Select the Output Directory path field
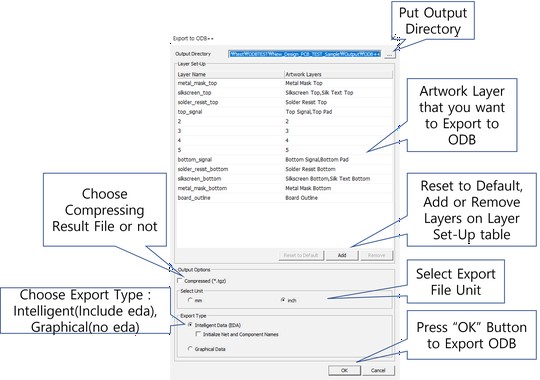Viewport: 540px width, 380px height. tap(305, 54)
